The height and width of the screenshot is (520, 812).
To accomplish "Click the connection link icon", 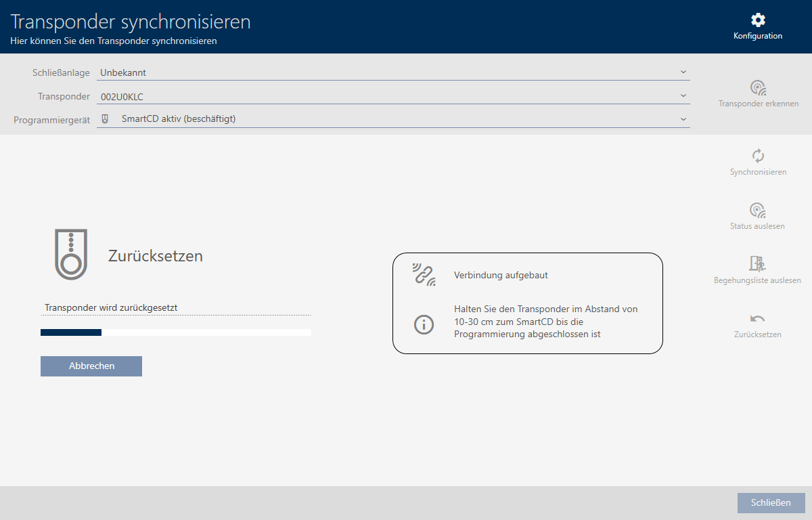I will 424,275.
